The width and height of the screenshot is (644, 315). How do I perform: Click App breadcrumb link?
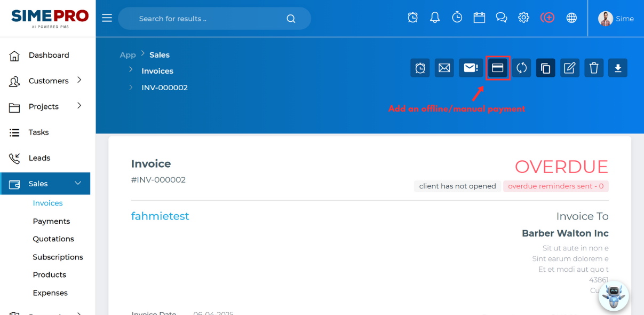(x=128, y=55)
